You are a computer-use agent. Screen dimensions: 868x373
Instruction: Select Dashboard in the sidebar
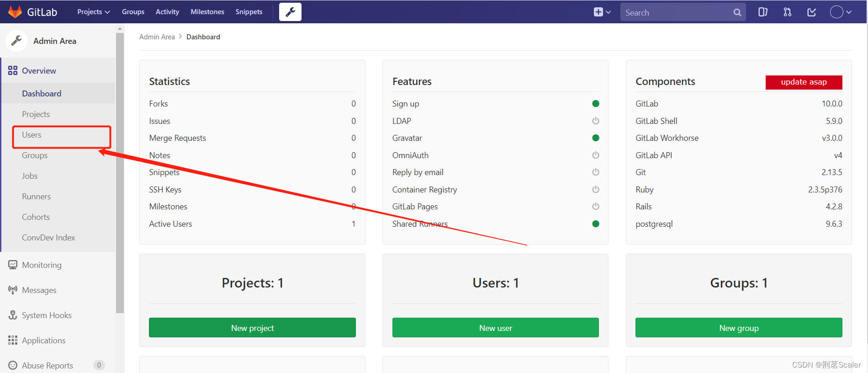[58, 93]
